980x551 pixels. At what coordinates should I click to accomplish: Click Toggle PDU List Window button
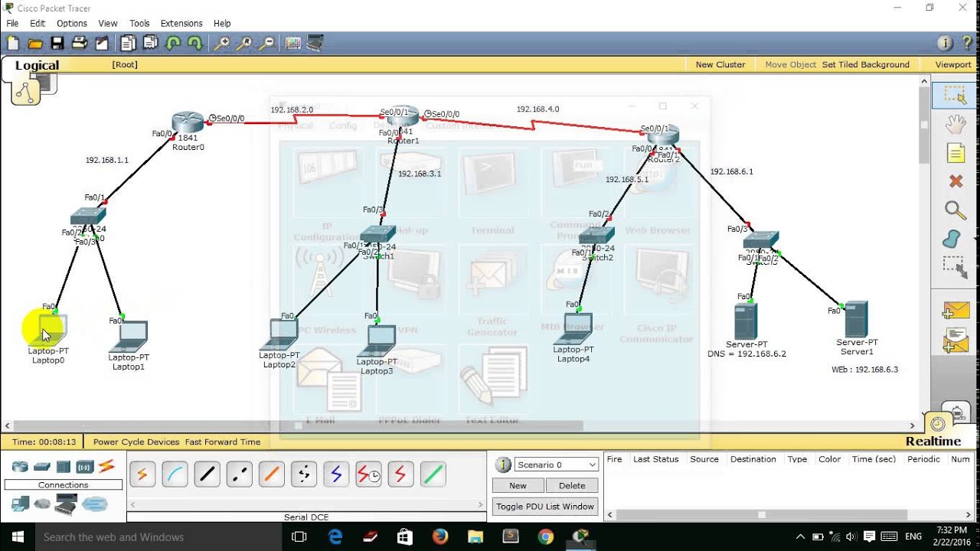545,507
